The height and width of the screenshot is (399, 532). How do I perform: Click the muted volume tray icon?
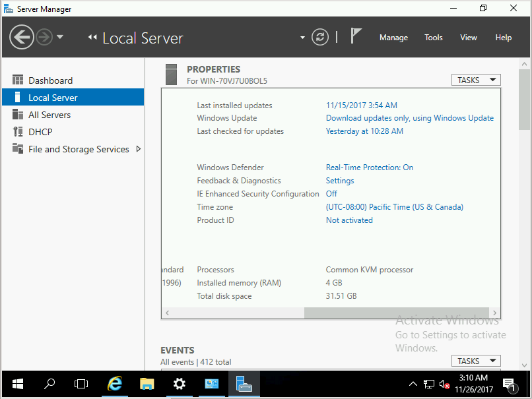point(444,384)
